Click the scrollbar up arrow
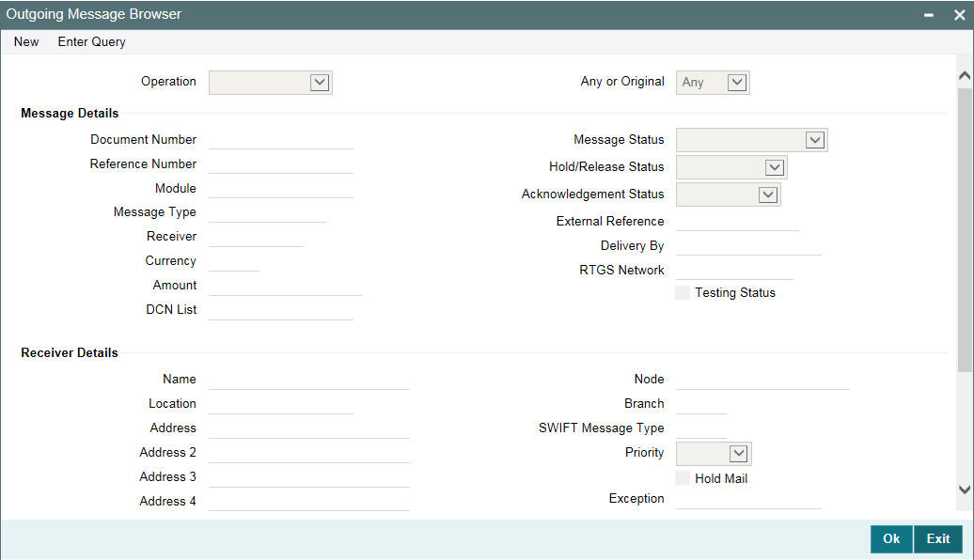 964,75
